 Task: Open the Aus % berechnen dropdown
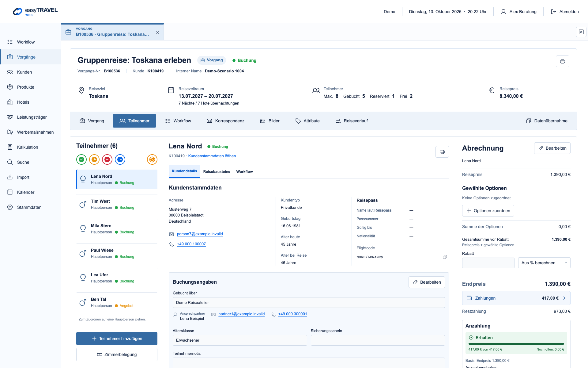click(544, 263)
